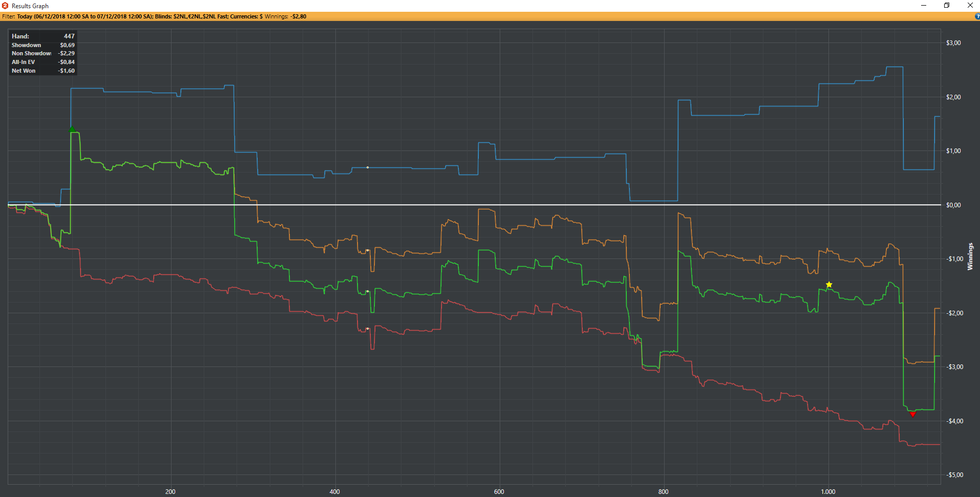Click the All-In EV -$0,84 legend row
Screen dimensions: 980x497
pos(43,62)
